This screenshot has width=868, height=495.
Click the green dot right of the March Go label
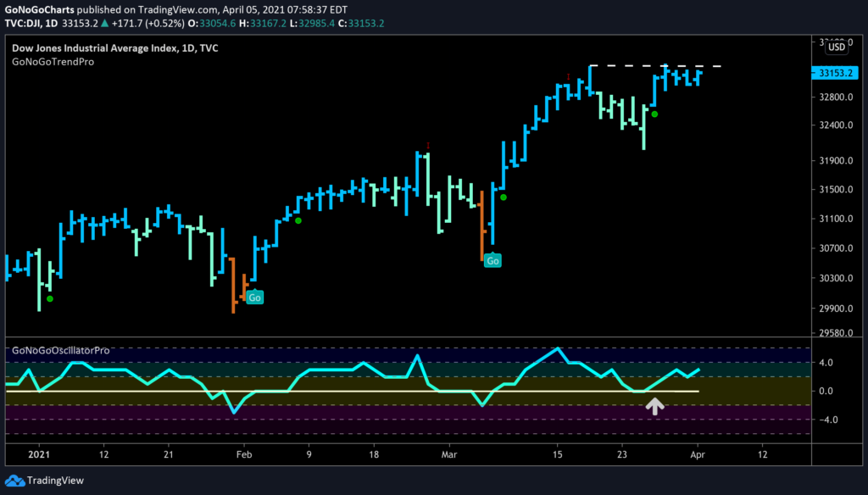(504, 197)
